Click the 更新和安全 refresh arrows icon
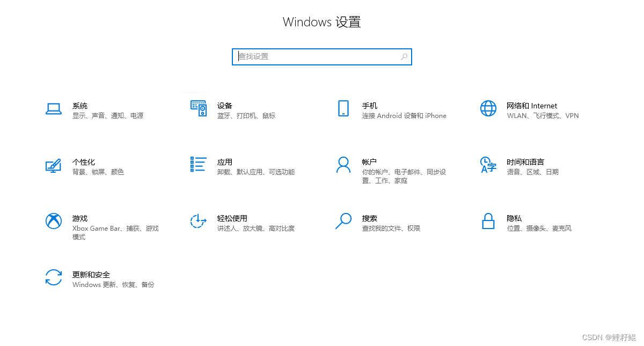Image resolution: width=644 pixels, height=346 pixels. (54, 278)
